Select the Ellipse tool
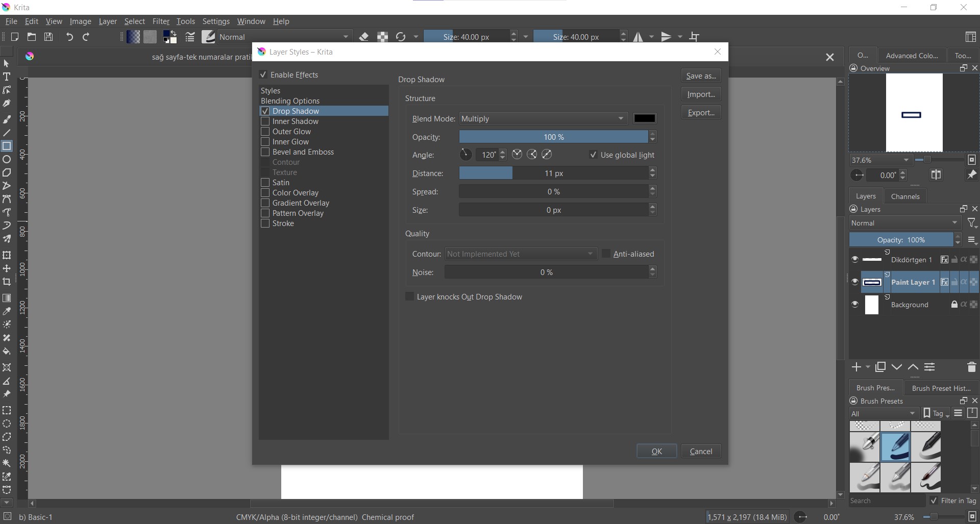The height and width of the screenshot is (524, 980). pos(7,160)
